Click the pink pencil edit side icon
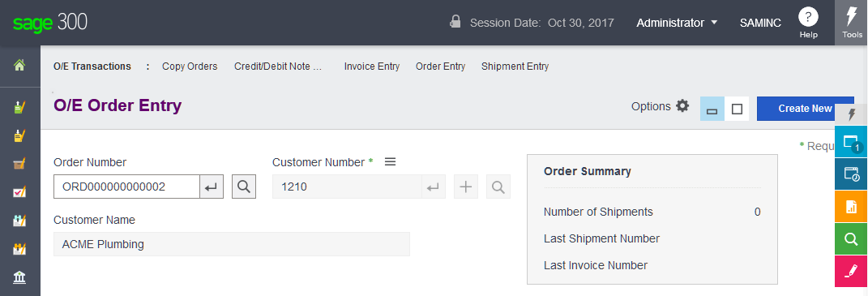 coord(851,272)
